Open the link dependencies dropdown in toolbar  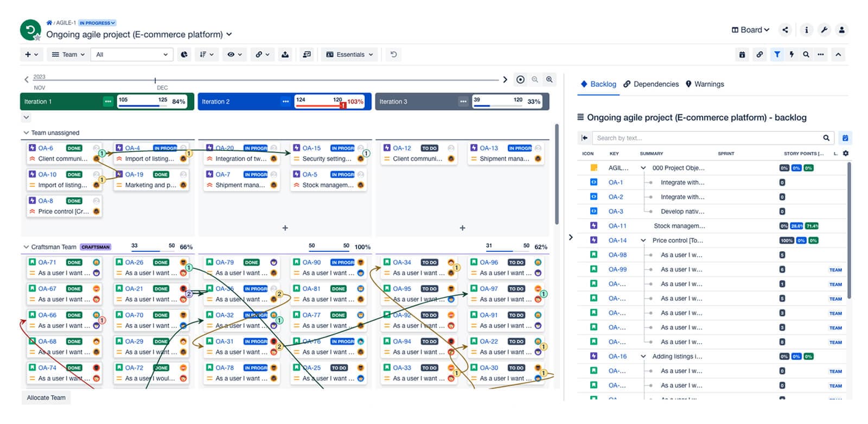coord(263,54)
